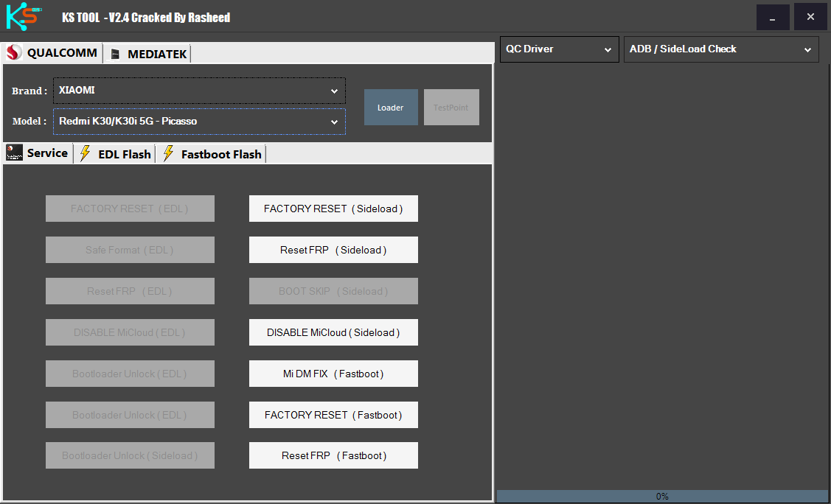
Task: Click the Brand : label
Action: (29, 91)
